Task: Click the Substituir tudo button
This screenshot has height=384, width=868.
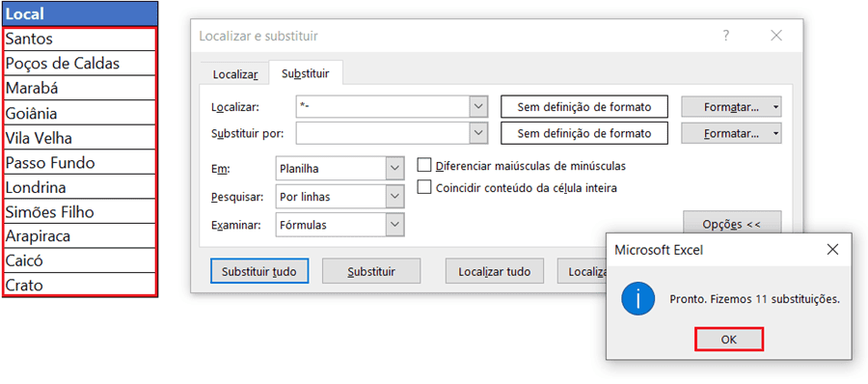Action: pos(259,271)
